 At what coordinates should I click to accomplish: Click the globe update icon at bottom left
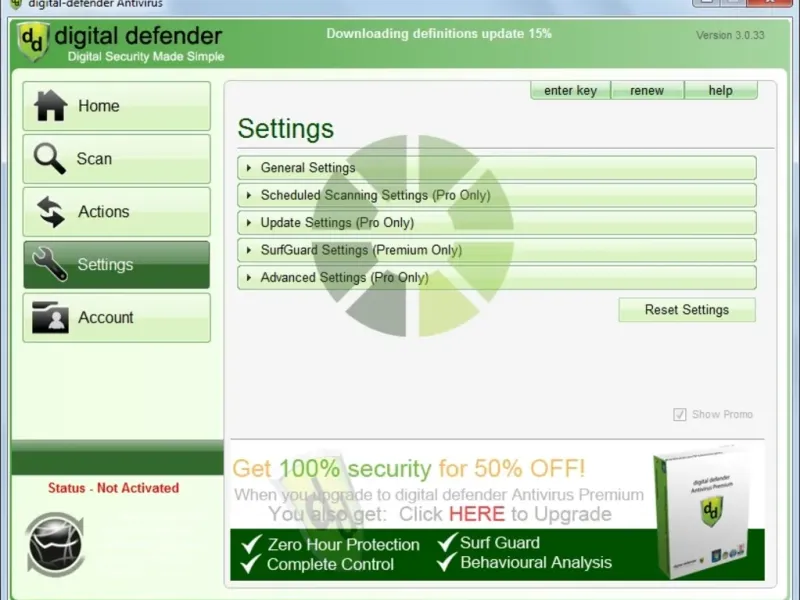coord(55,545)
